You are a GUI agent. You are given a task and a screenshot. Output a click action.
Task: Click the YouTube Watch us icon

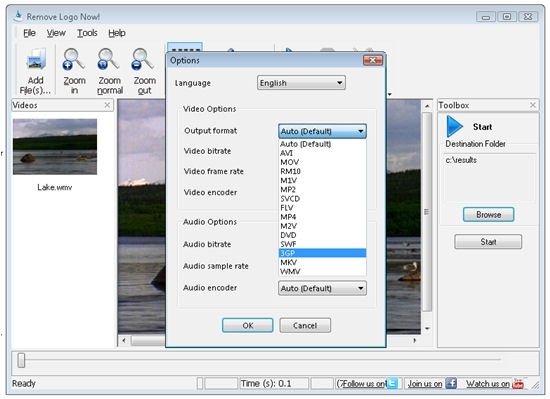coord(518,383)
